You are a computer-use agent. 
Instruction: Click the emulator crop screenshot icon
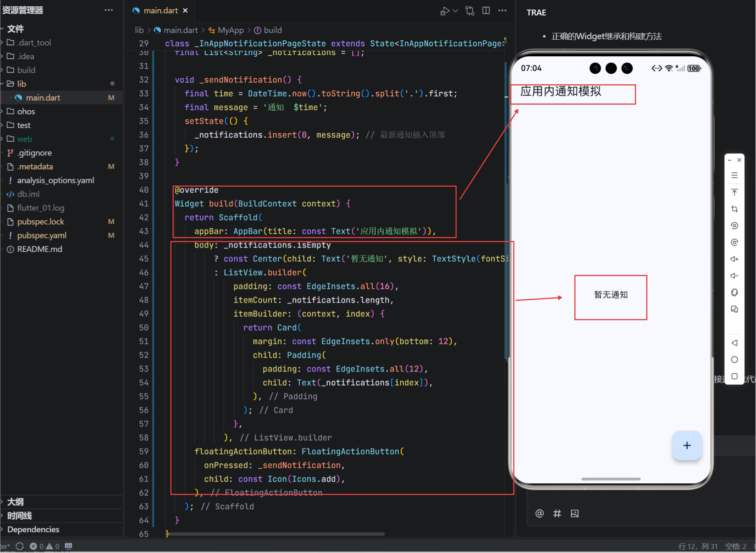click(x=734, y=209)
